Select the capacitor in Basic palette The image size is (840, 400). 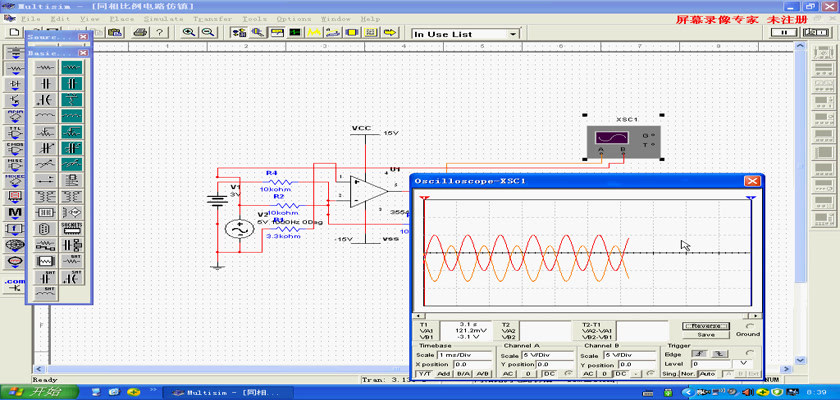click(45, 84)
